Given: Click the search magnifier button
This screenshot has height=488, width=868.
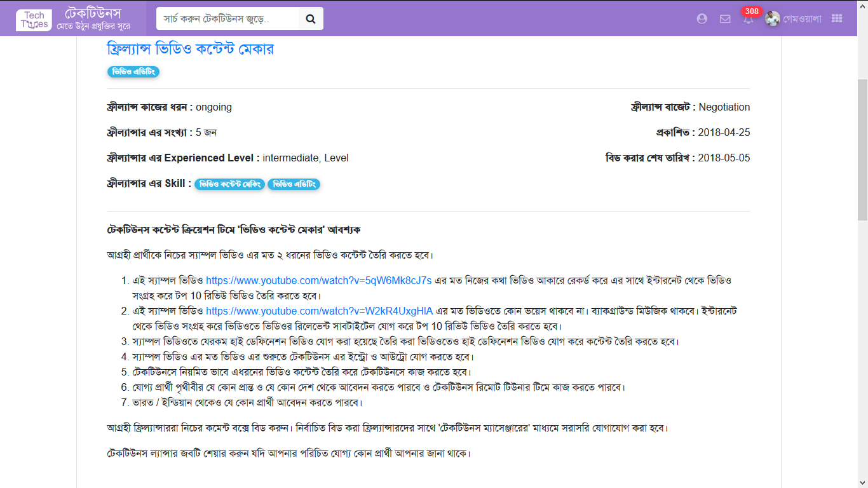Looking at the screenshot, I should [311, 18].
